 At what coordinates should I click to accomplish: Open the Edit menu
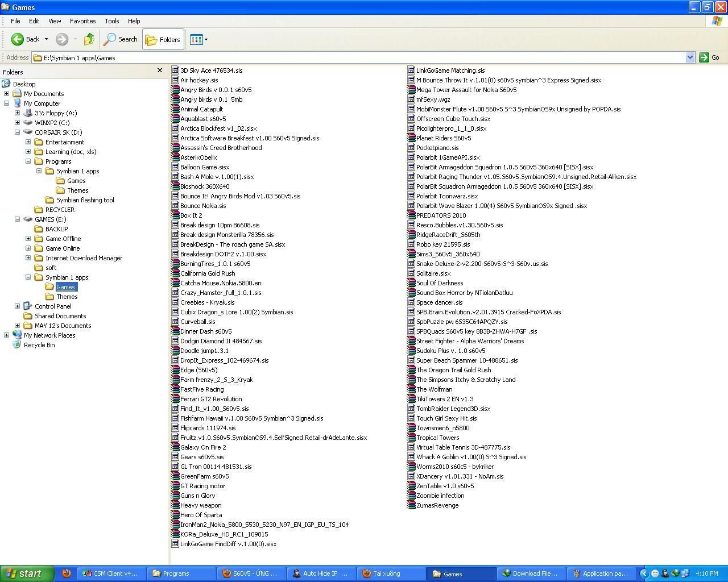[34, 21]
